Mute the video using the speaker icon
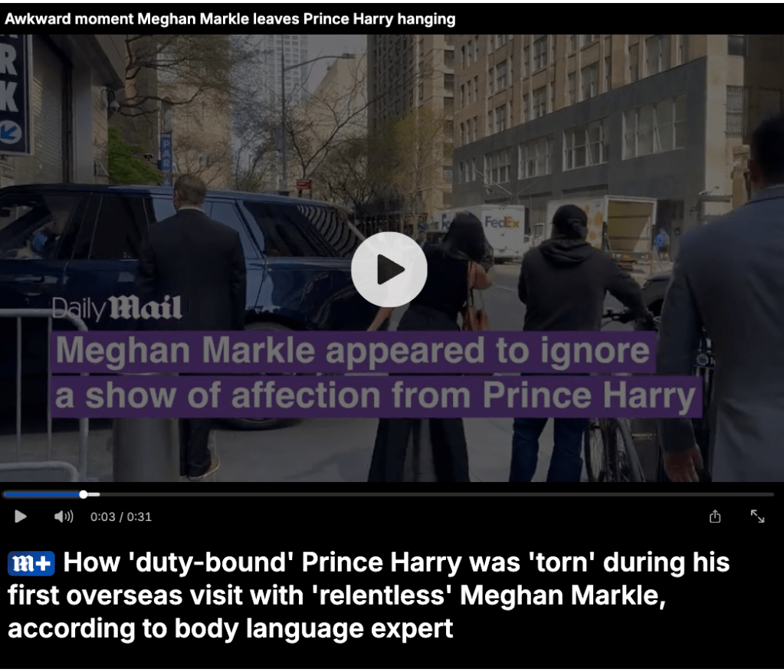 [x=64, y=516]
